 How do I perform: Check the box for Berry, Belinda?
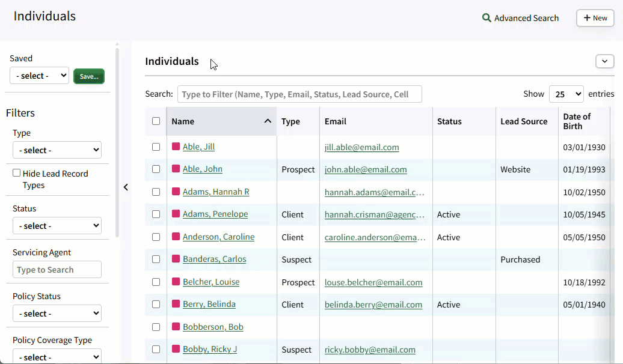[156, 304]
